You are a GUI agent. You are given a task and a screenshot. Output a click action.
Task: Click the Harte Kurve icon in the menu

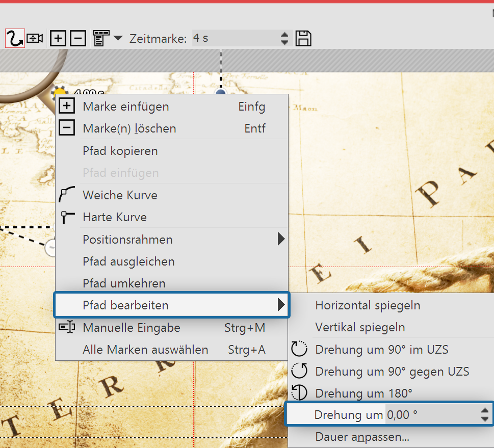coord(67,217)
